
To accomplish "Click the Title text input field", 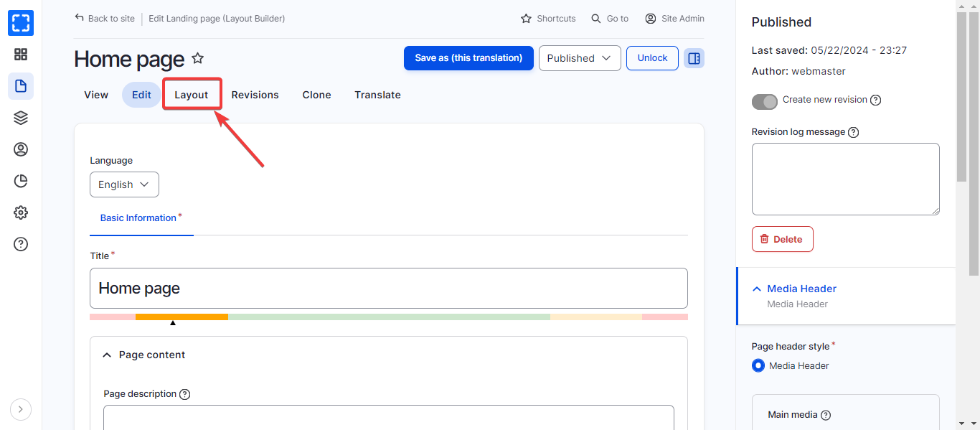I will tap(388, 289).
